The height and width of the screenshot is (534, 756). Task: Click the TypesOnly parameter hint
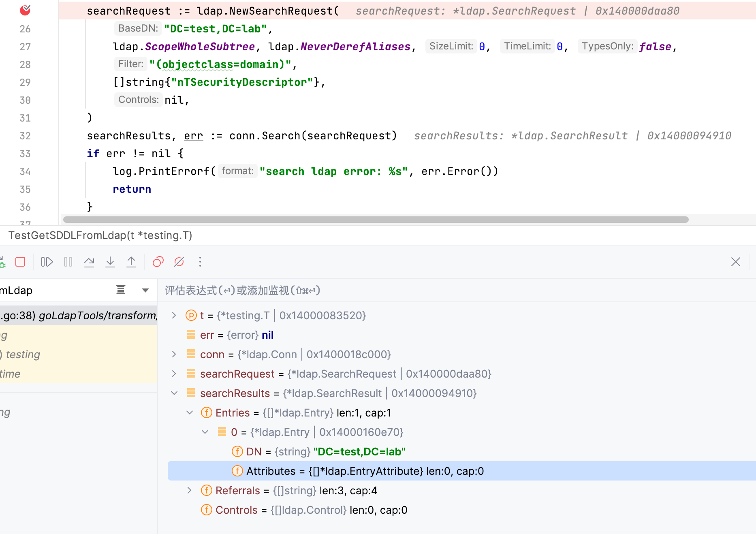[x=608, y=46]
